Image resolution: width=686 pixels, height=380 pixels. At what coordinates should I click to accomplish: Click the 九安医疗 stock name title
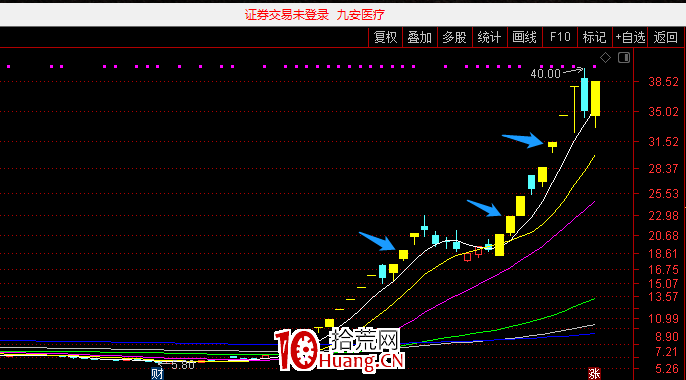point(360,15)
